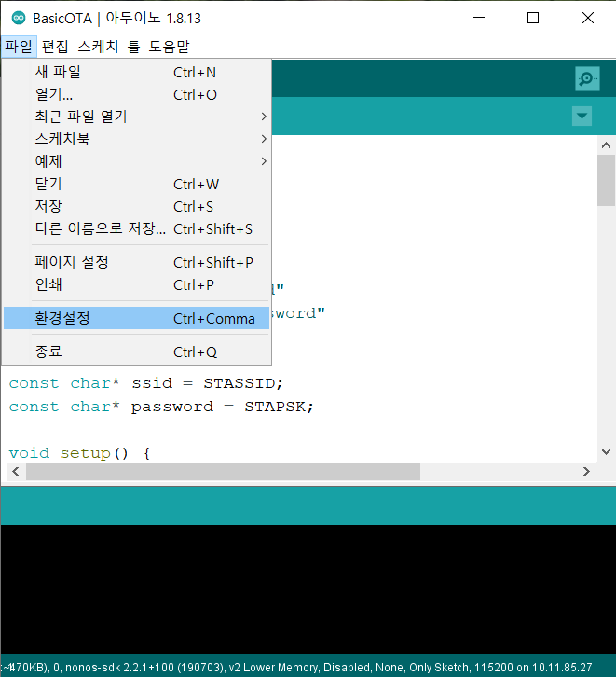Click the Arduino logo in title bar

19,18
